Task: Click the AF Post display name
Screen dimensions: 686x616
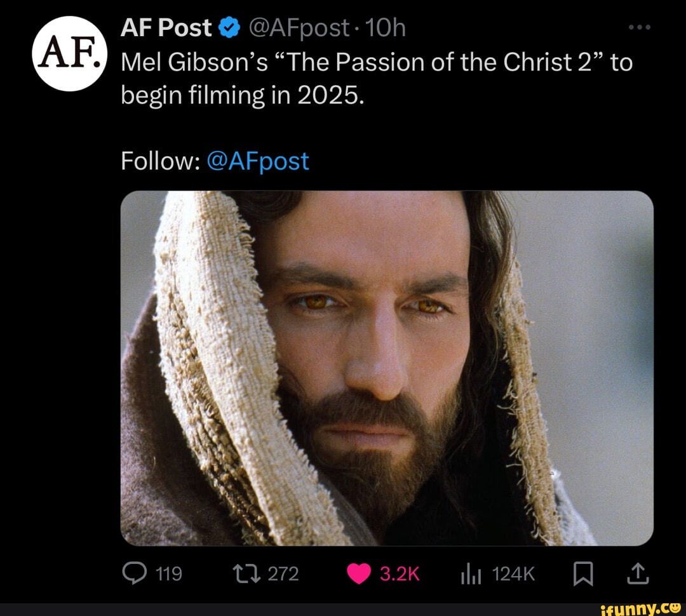Action: [166, 28]
